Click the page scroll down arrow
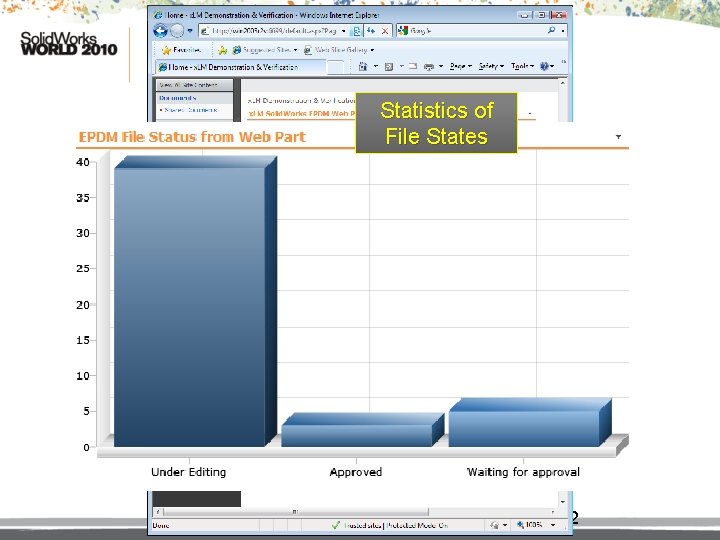This screenshot has width=720, height=540. (562, 502)
